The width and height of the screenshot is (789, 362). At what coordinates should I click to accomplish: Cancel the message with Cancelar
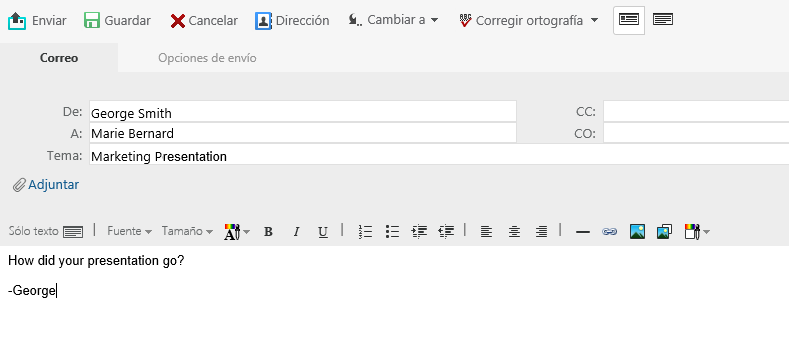click(x=204, y=21)
